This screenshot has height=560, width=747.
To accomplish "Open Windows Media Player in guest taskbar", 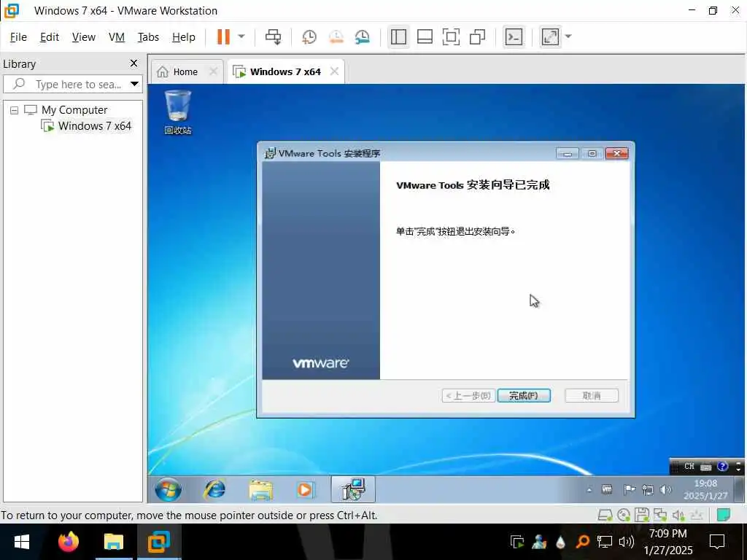I will (x=305, y=490).
